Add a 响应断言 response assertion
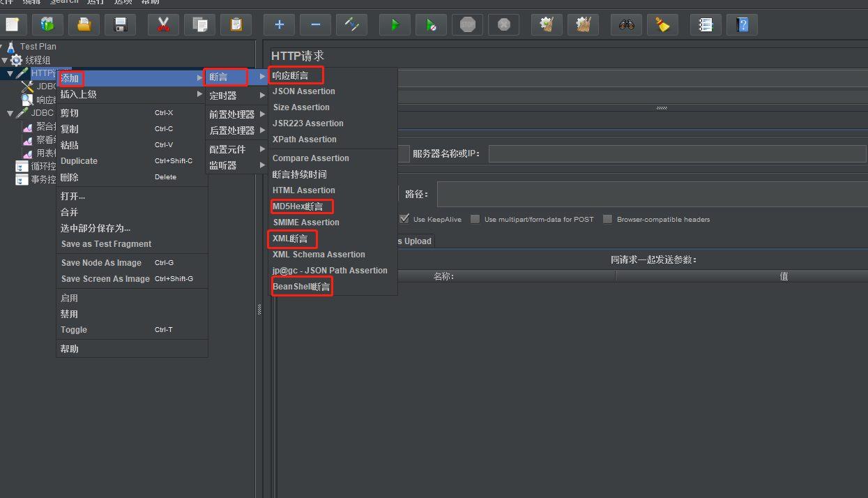This screenshot has height=498, width=868. [x=333, y=75]
